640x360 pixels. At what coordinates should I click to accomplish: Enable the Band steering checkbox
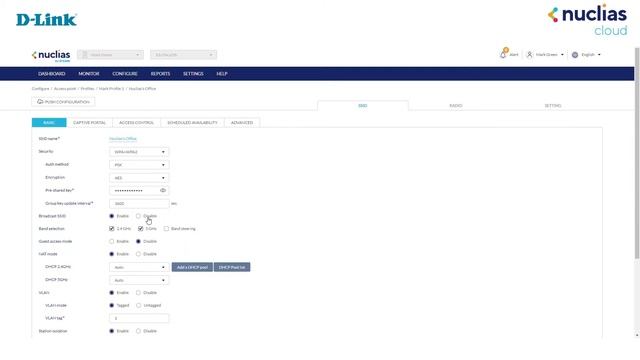click(166, 229)
